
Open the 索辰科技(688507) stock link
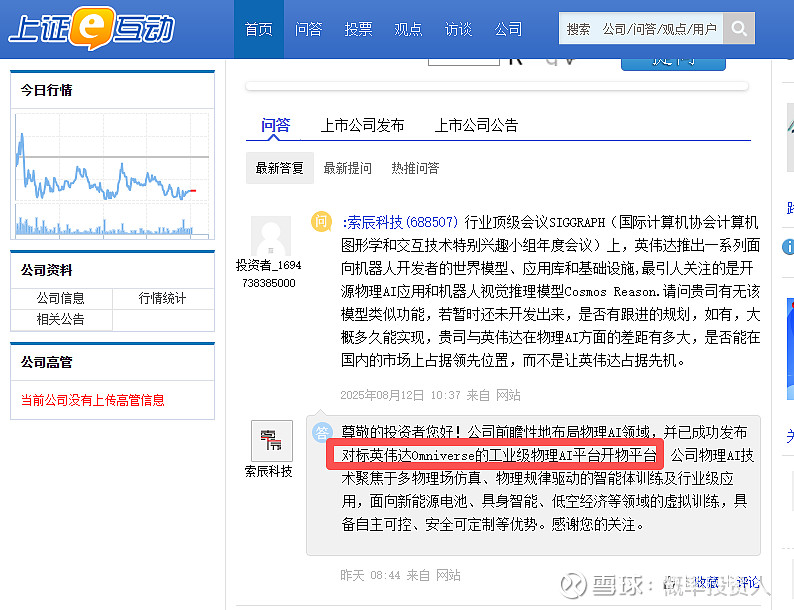point(400,222)
